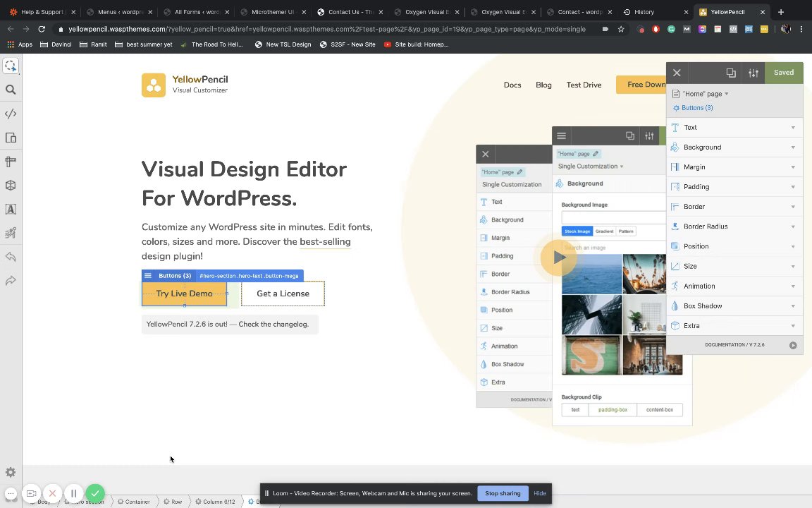Select the element inspector cursor tool

tap(11, 66)
